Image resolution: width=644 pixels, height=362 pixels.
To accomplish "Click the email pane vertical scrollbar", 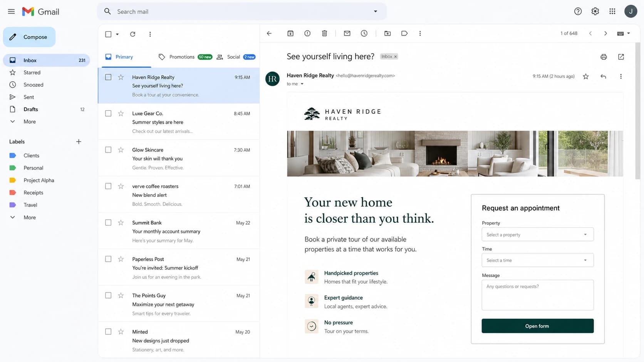I will tap(637, 112).
